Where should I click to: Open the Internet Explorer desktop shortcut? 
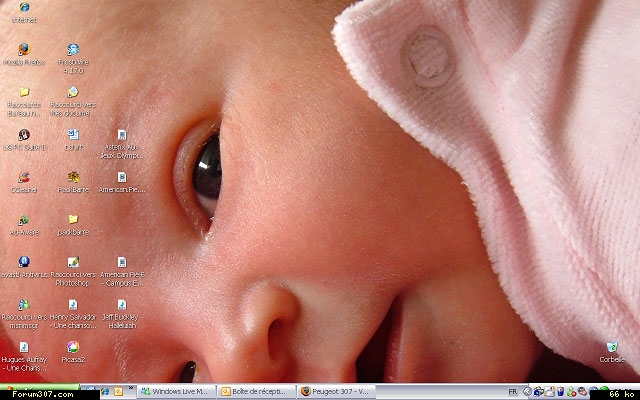tap(23, 9)
